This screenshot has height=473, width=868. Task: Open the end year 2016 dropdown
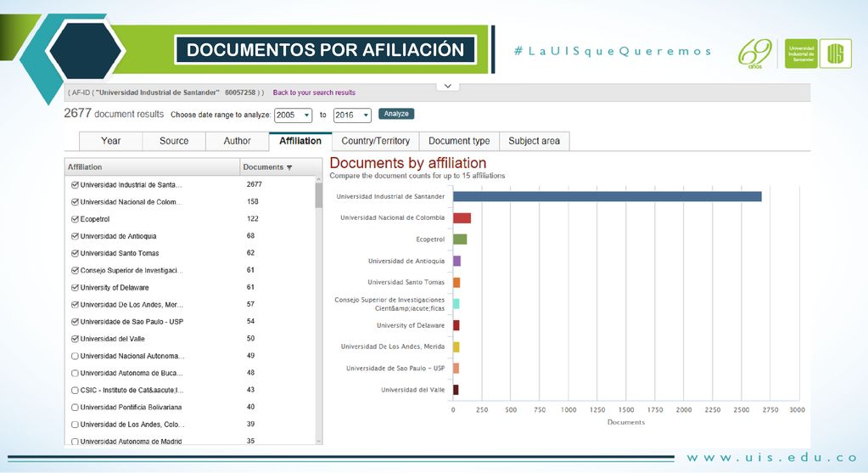coord(352,115)
